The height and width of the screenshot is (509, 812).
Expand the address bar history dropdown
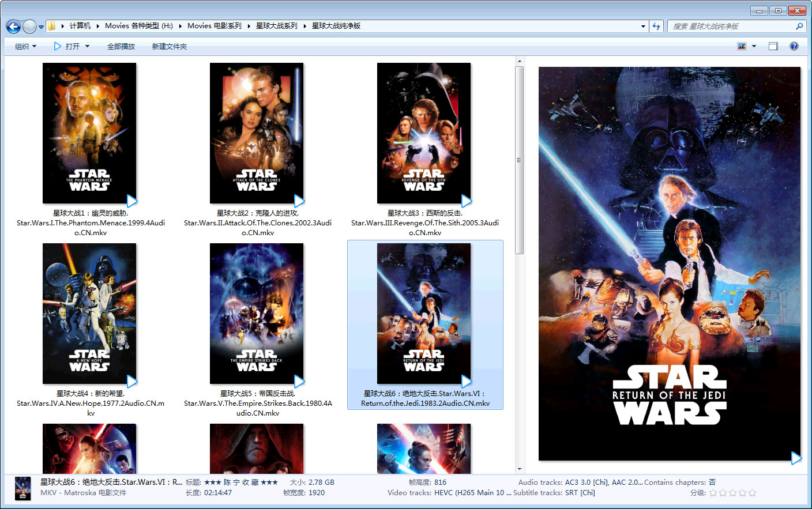643,26
